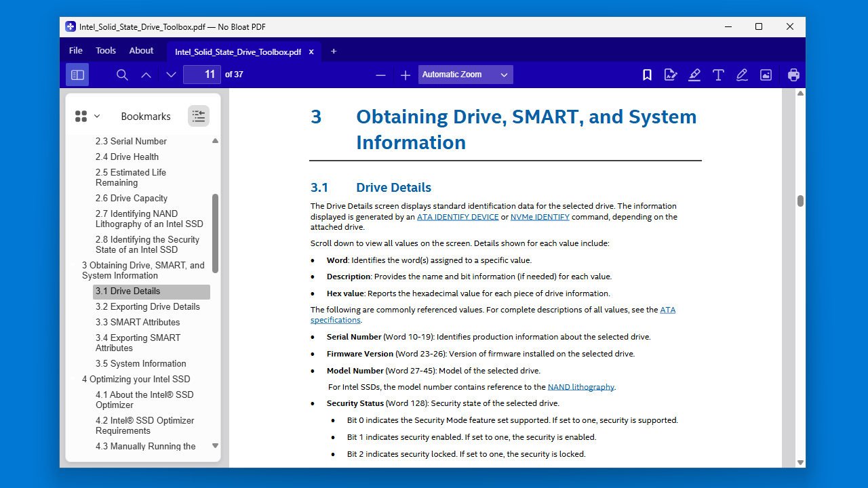Zoom in with the plus icon
This screenshot has width=868, height=488.
point(406,75)
